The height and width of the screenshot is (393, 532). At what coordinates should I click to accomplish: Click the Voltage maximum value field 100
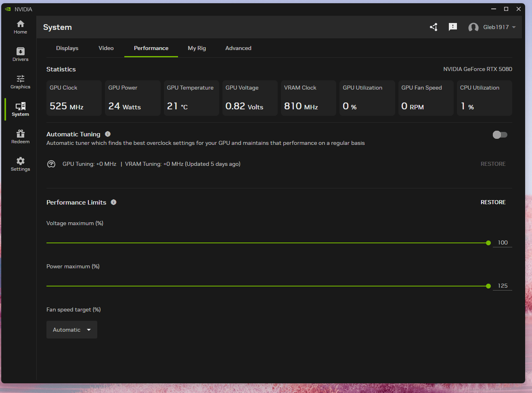[x=503, y=242]
